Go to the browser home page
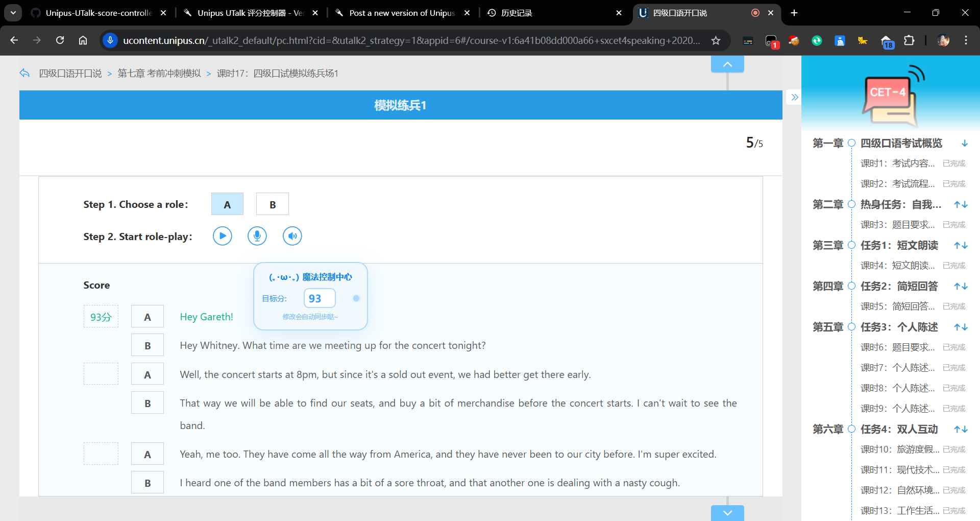Viewport: 980px width, 521px height. pos(83,40)
